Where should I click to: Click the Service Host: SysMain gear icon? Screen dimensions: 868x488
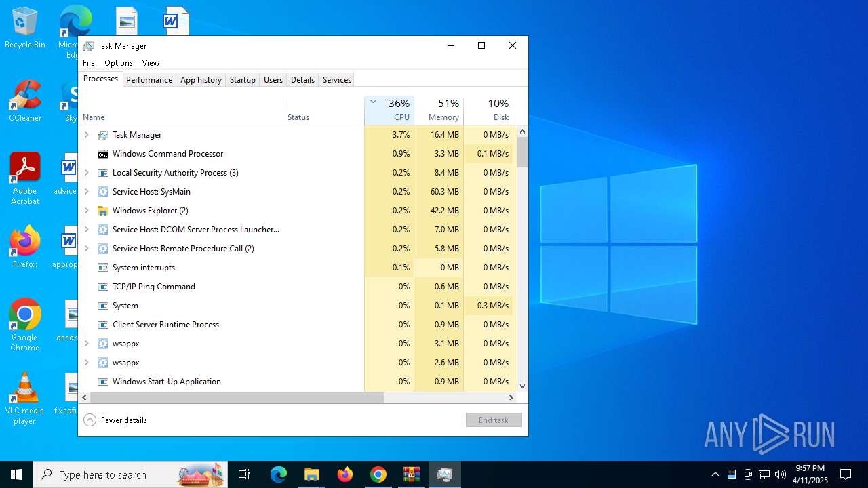tap(103, 192)
